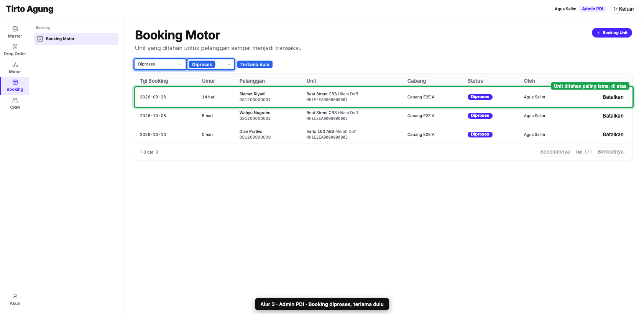Go to previous page with Sebelumnya
Screen dimensions: 644x314
pos(555,152)
